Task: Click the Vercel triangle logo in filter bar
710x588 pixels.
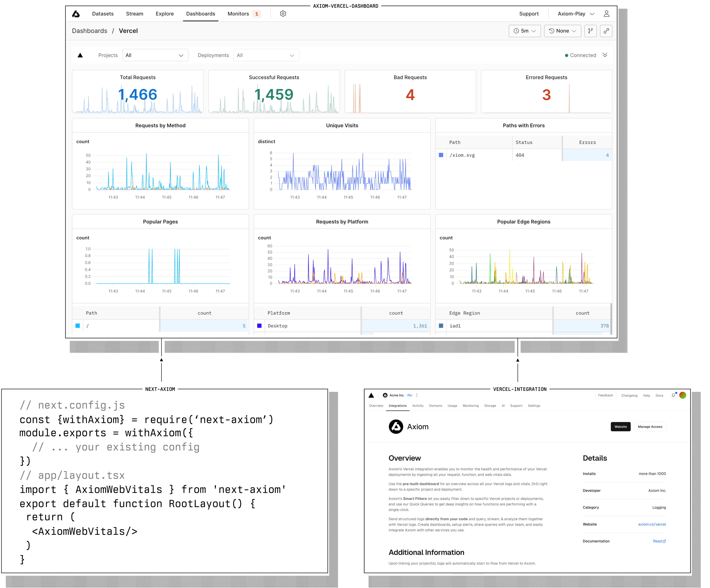Action: tap(80, 55)
